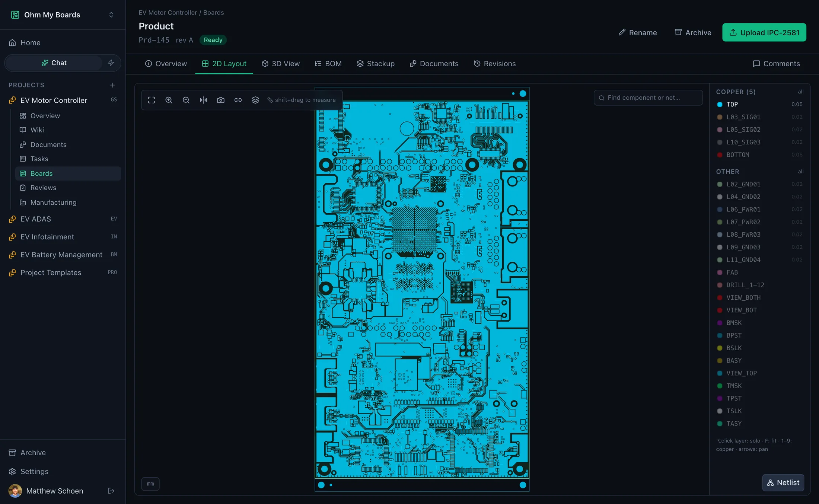Expand the EV ADAS project

click(63, 219)
